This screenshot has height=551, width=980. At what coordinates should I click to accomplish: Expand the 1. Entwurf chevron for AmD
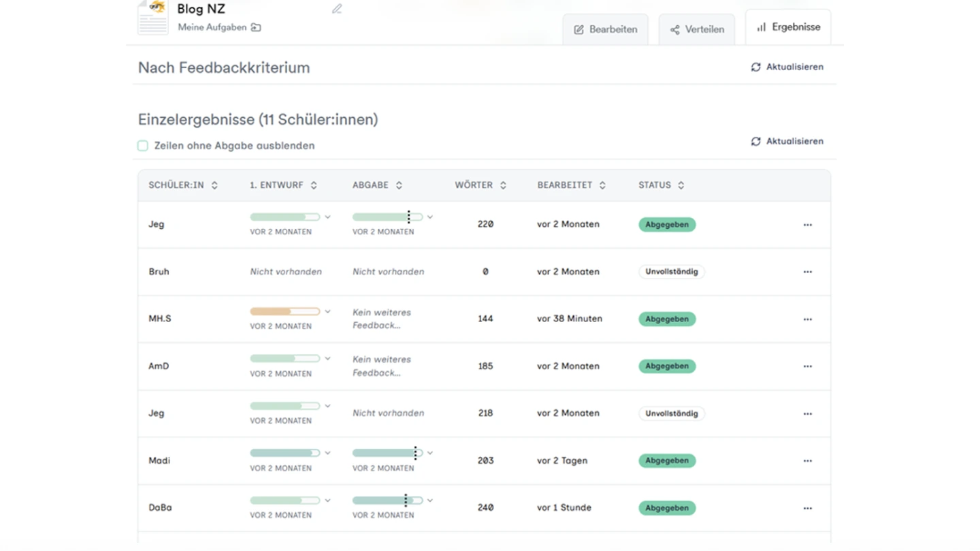click(327, 359)
